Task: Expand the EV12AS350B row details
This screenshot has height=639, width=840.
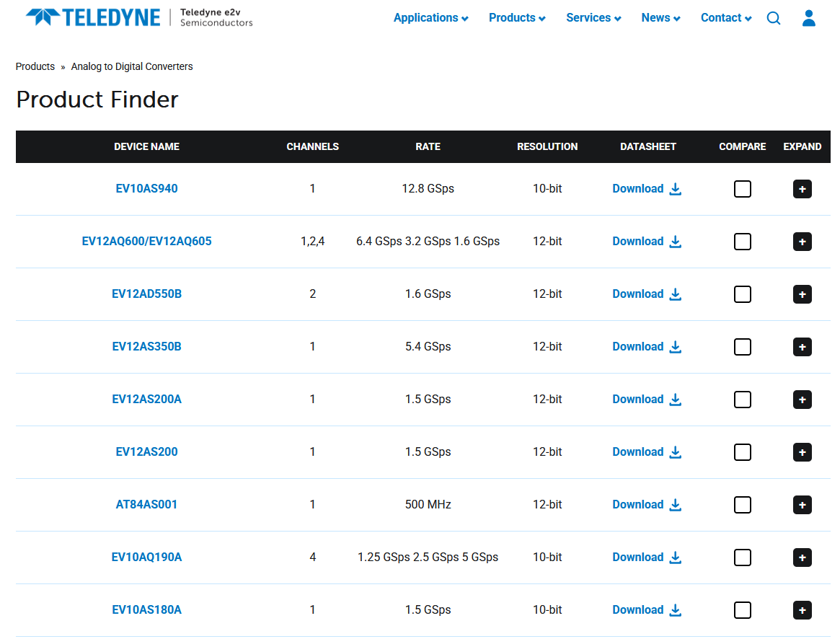Action: click(802, 346)
